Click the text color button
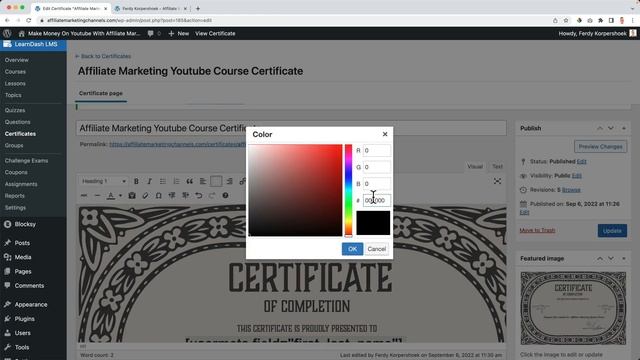The width and height of the screenshot is (640, 360). (x=111, y=196)
